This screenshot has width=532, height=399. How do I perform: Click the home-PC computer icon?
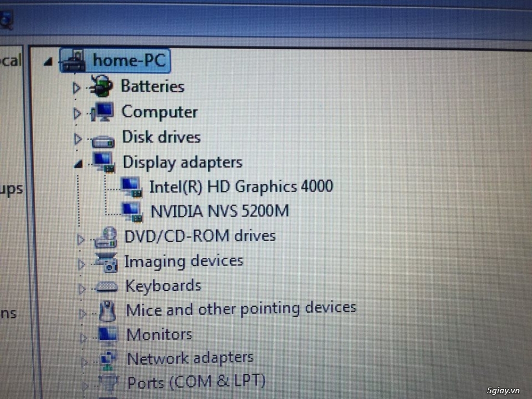[74, 61]
